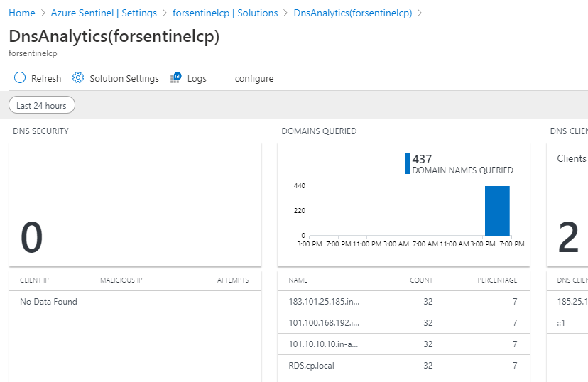The height and width of the screenshot is (382, 588).
Task: Click the ATTEMPTS column header
Action: pyautogui.click(x=233, y=280)
